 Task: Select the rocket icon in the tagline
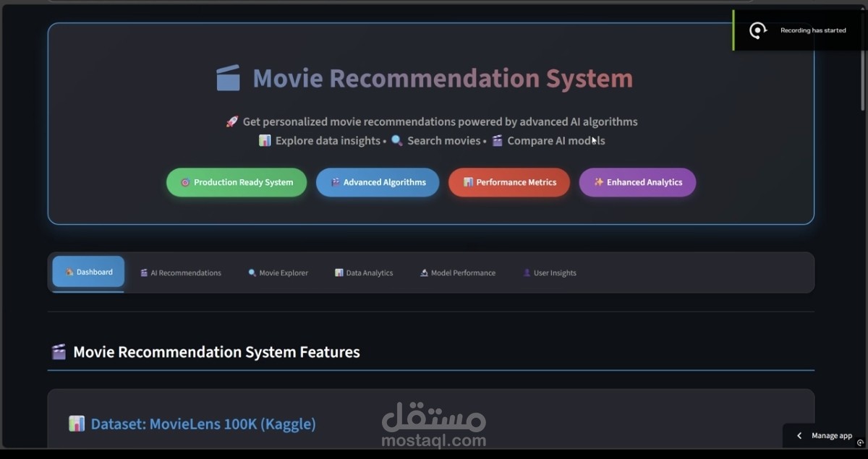(x=231, y=121)
